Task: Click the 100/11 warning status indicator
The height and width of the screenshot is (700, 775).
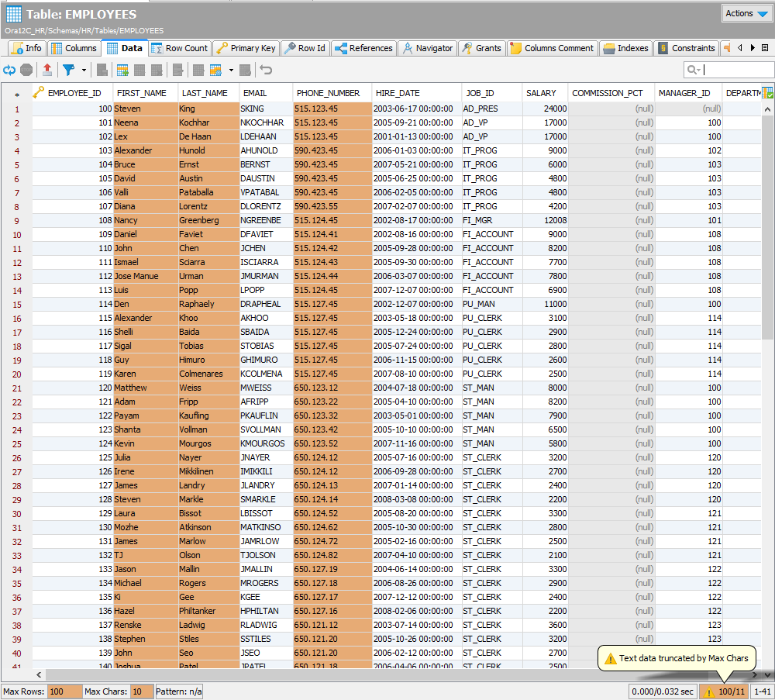Action: 724,691
